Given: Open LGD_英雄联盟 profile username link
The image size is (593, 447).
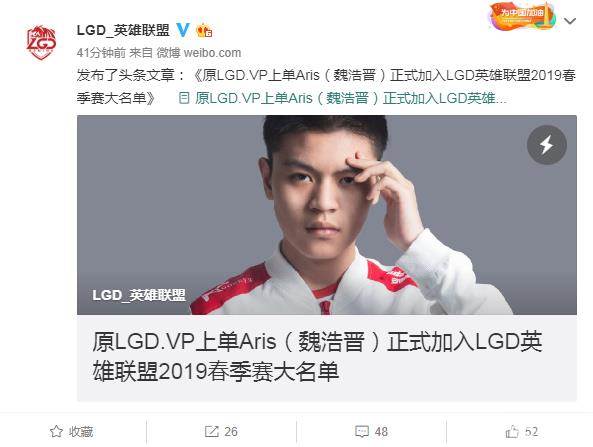Looking at the screenshot, I should pos(123,30).
